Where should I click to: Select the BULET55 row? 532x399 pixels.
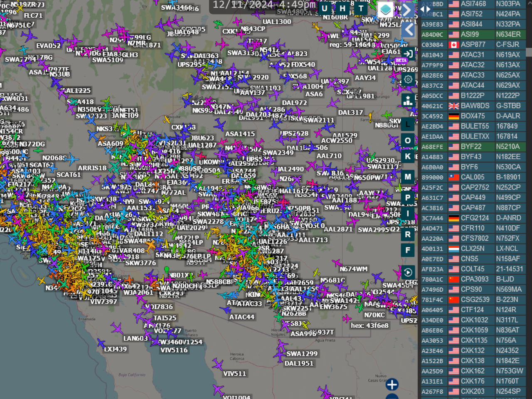click(x=473, y=126)
